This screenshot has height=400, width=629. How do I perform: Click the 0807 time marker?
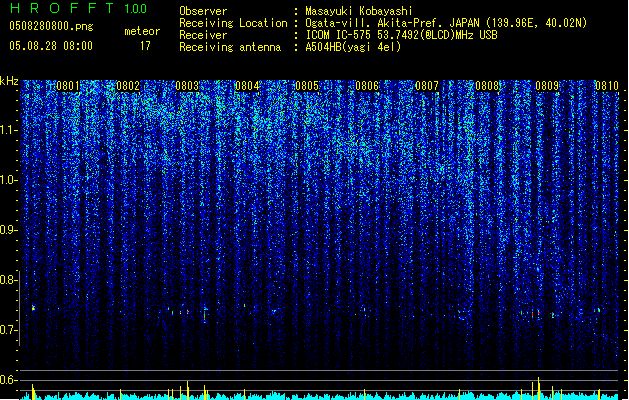(427, 86)
